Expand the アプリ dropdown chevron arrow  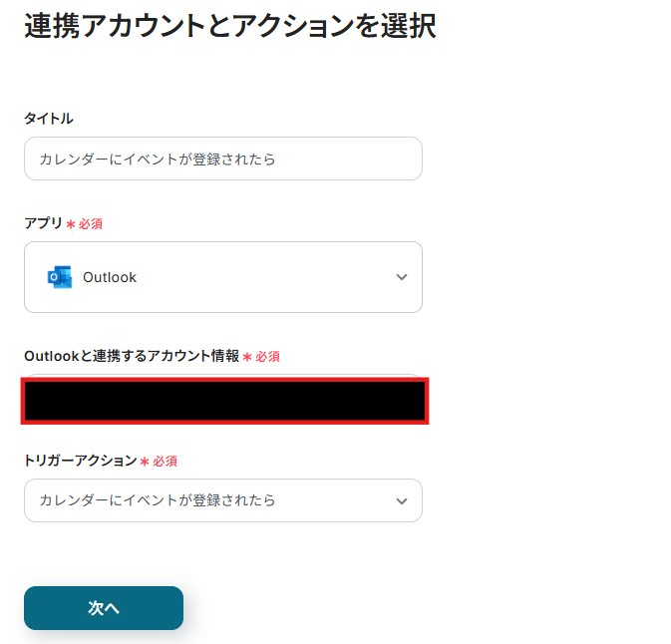pos(402,277)
